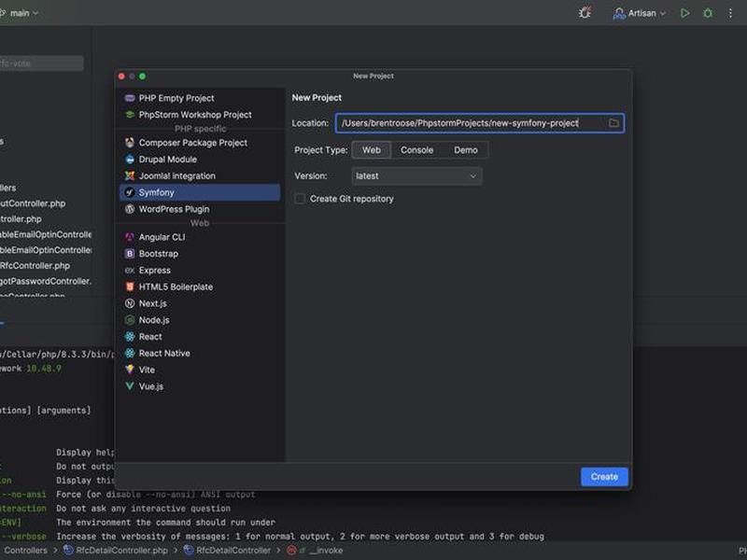Select the Express generator icon

tap(130, 271)
